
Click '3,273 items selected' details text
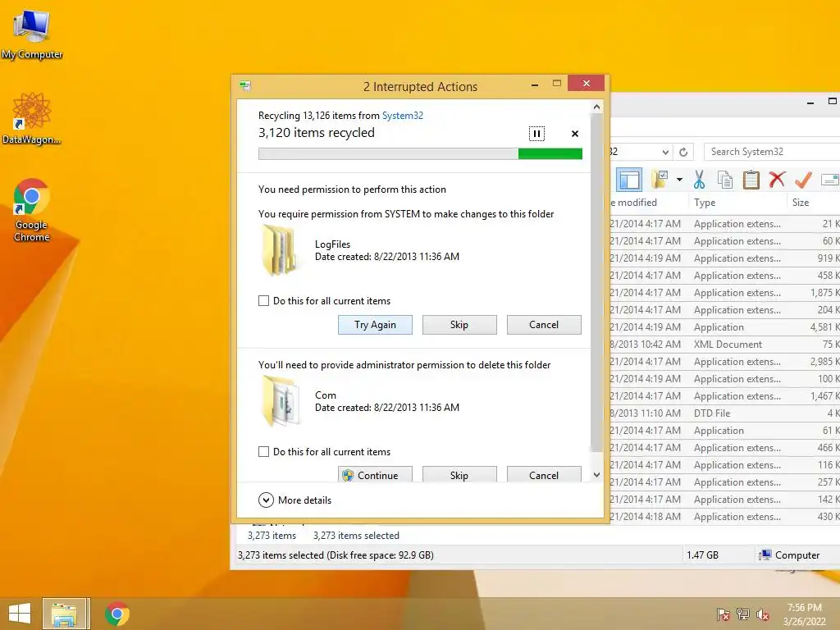356,535
